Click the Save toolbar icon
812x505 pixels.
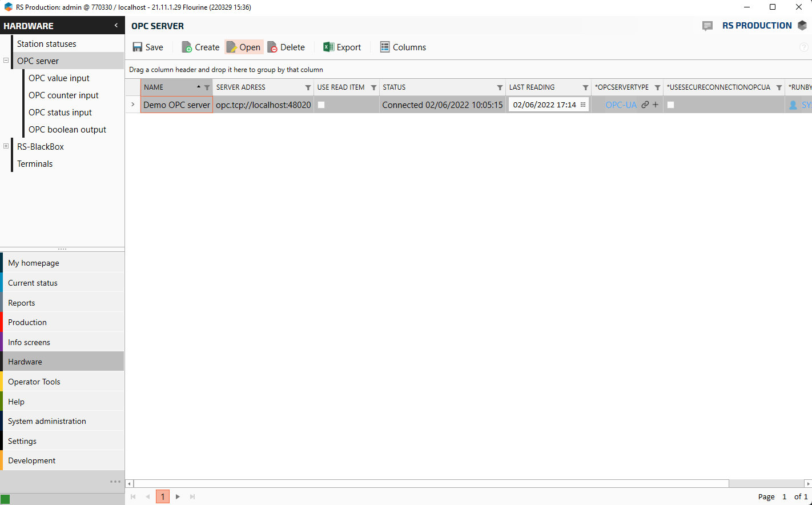tap(138, 47)
